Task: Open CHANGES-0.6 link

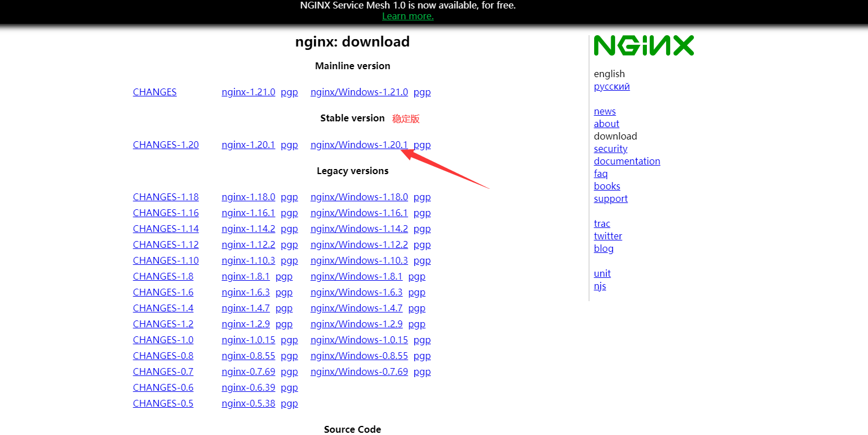Action: click(163, 387)
